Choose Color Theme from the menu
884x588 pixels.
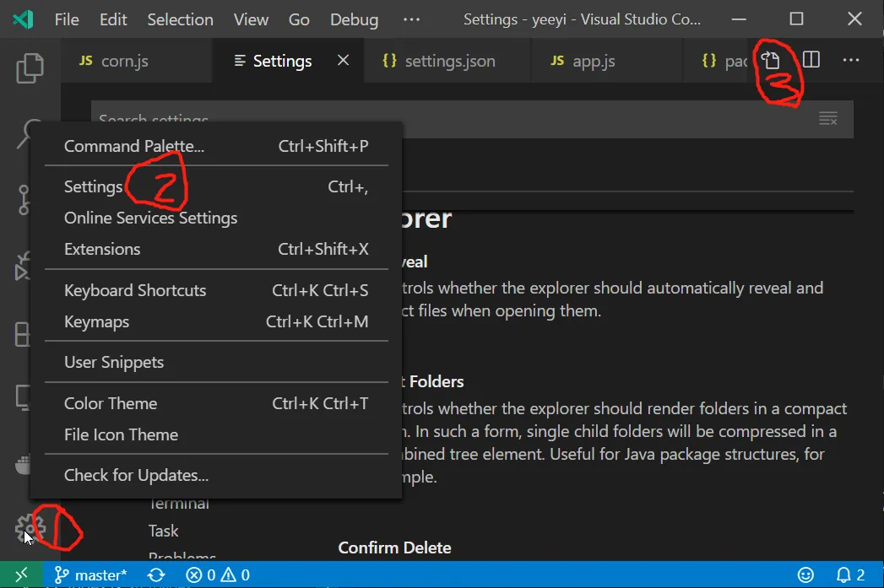point(216,403)
